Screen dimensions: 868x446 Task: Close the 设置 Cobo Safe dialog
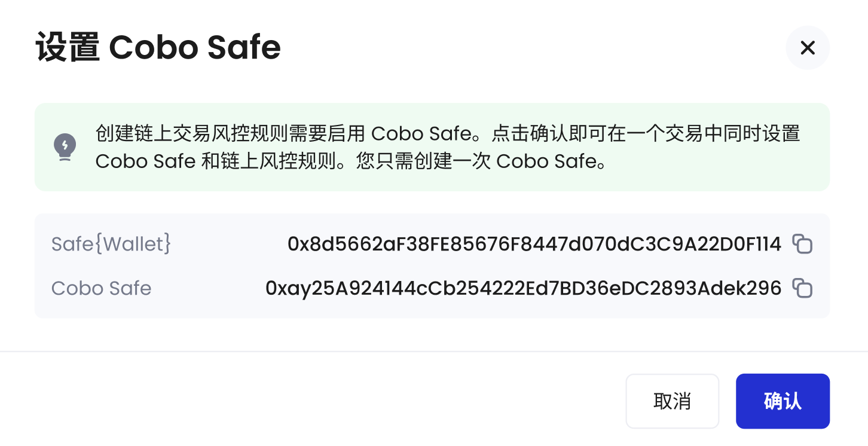[808, 48]
